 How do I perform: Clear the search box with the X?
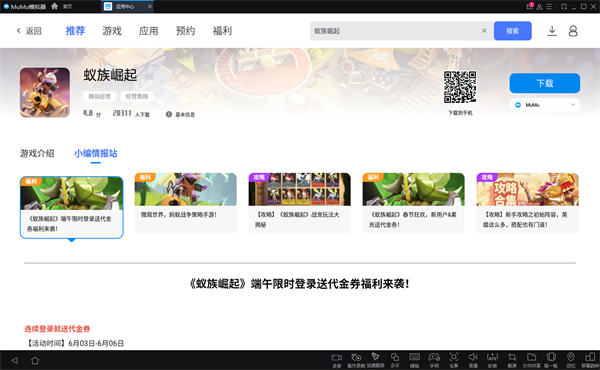(x=484, y=31)
